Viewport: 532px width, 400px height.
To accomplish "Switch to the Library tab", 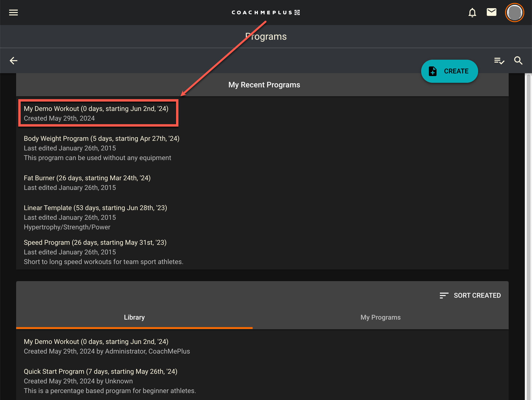I will pyautogui.click(x=134, y=317).
